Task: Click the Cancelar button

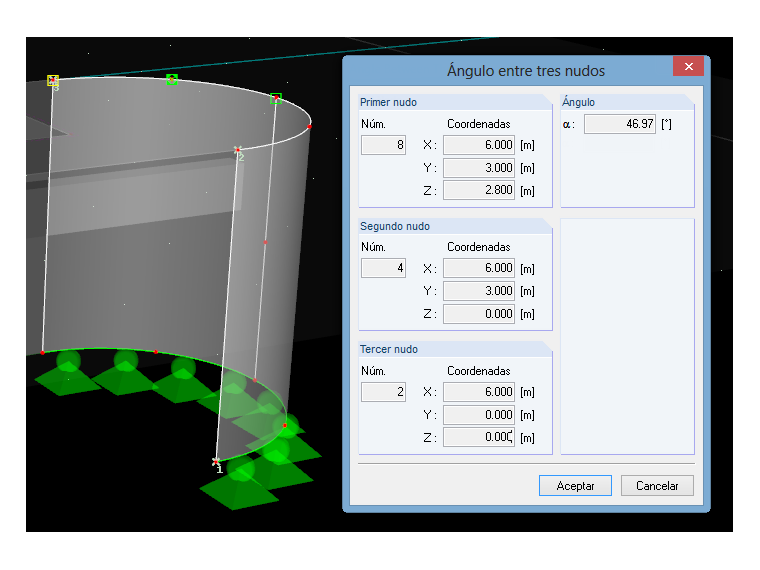Action: click(x=657, y=485)
